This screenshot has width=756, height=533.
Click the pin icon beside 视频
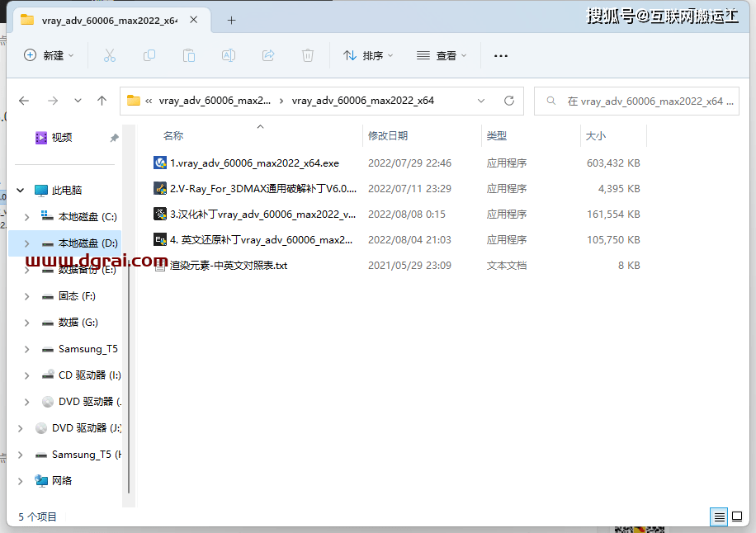114,138
